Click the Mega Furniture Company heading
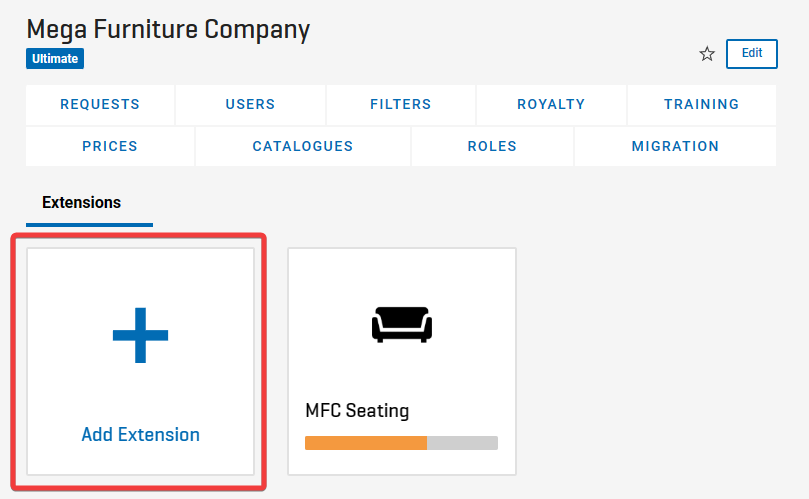Viewport: 809px width, 499px height. pos(168,30)
